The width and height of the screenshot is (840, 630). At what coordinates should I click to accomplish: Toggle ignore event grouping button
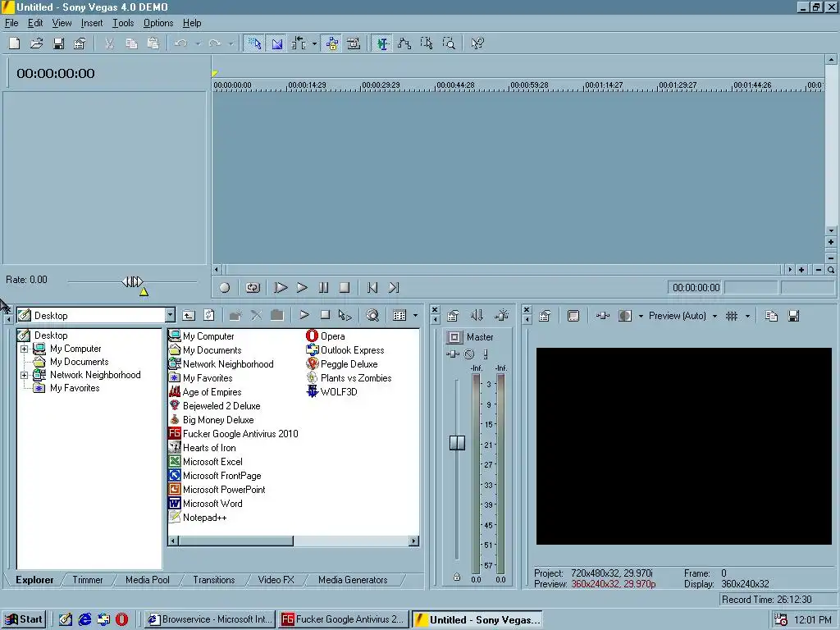click(354, 43)
